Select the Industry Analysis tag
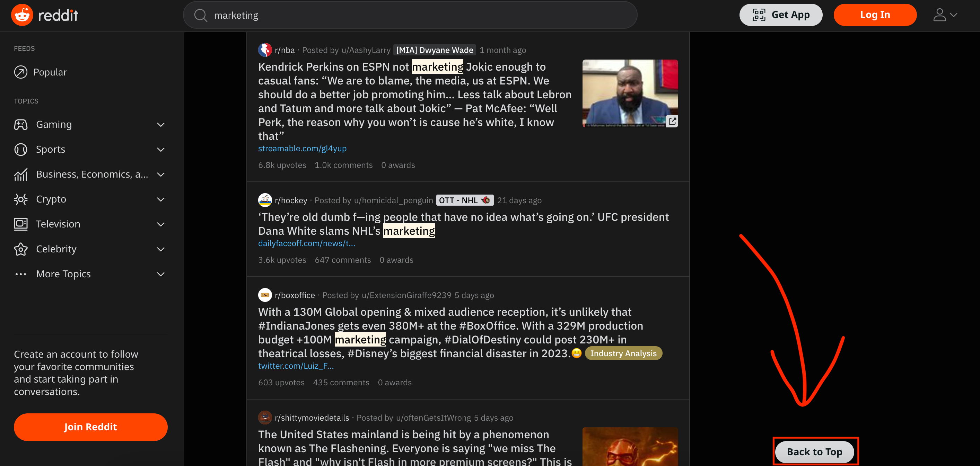Screen dimensions: 980x466 [623, 353]
